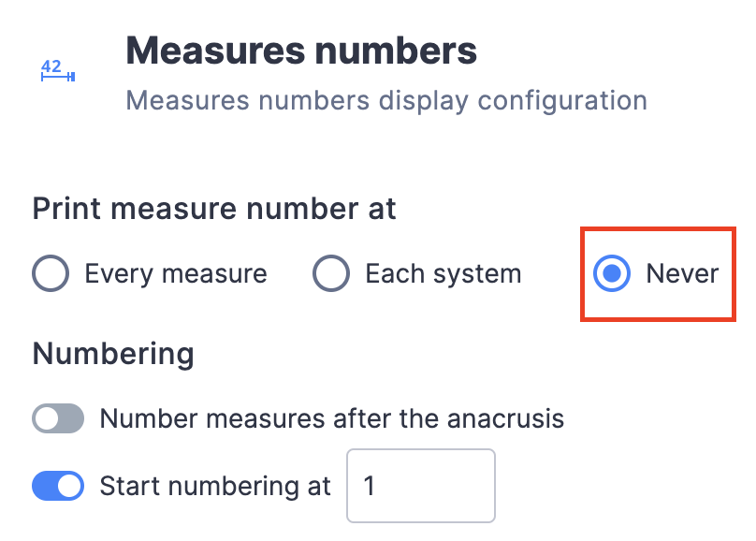756x541 pixels.
Task: Select the Every measure radio button
Action: [50, 273]
